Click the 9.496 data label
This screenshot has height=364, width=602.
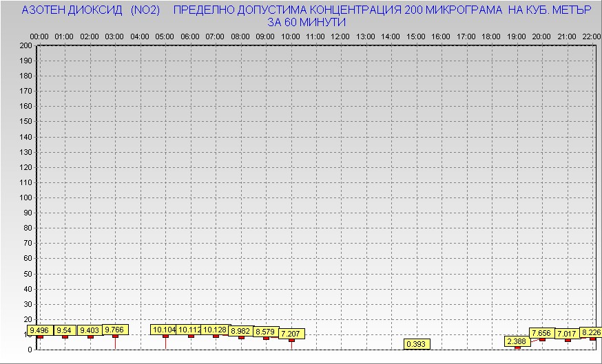(40, 330)
